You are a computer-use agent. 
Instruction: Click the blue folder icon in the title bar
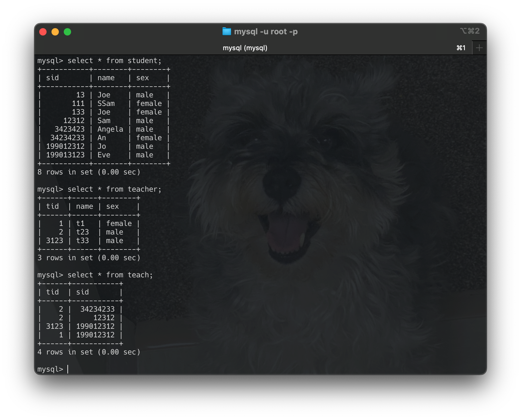coord(226,32)
